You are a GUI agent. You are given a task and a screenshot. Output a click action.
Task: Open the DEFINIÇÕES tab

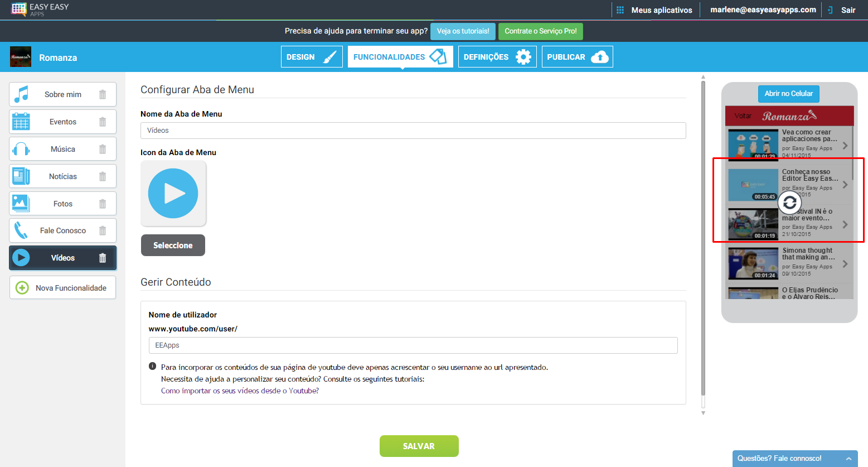click(497, 57)
